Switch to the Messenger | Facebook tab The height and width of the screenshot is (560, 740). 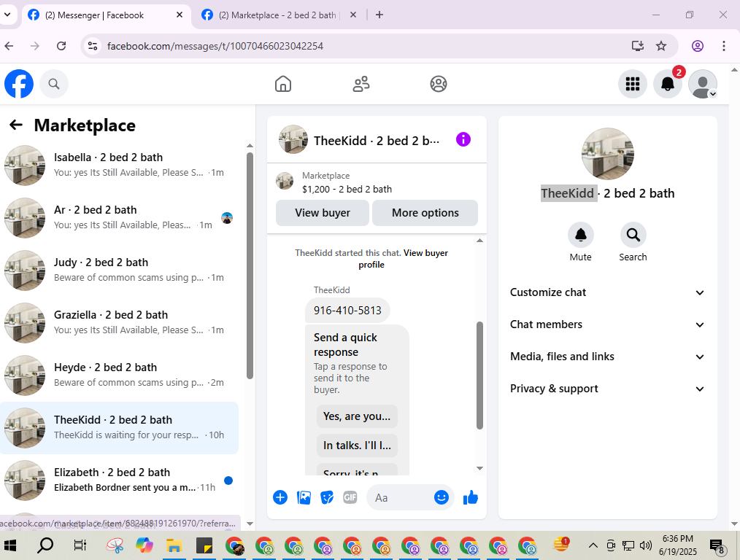(x=105, y=15)
